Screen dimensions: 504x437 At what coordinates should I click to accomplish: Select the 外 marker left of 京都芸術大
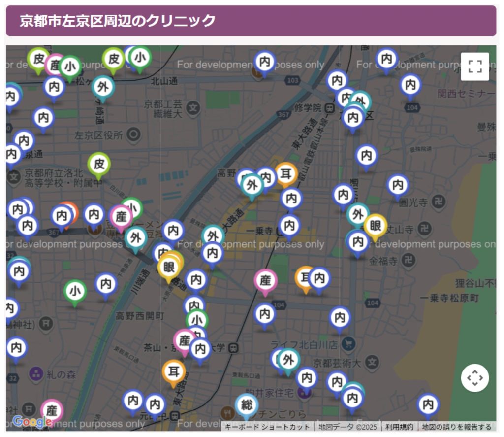[x=289, y=359]
